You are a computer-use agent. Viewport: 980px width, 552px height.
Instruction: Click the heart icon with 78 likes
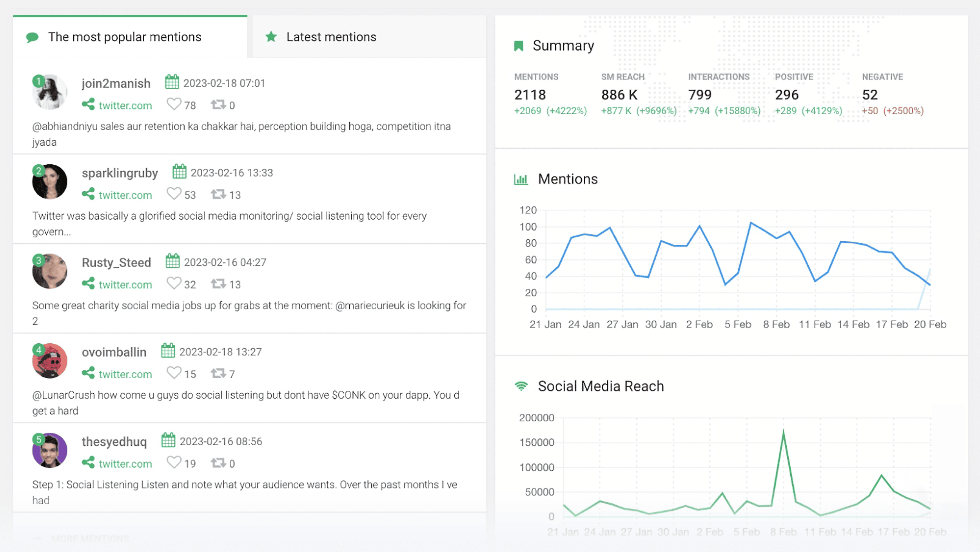(x=174, y=104)
